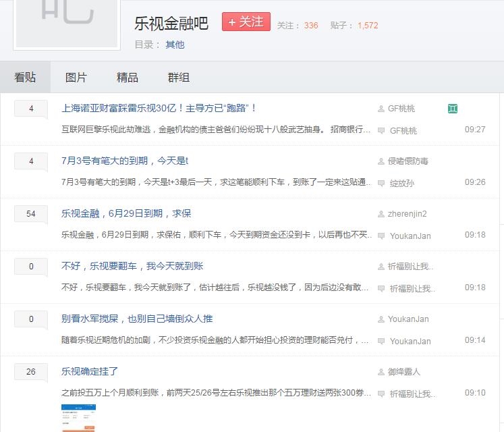Screen dimensions: 504x432
Task: Click the reply count badge showing 54
Action: point(31,214)
